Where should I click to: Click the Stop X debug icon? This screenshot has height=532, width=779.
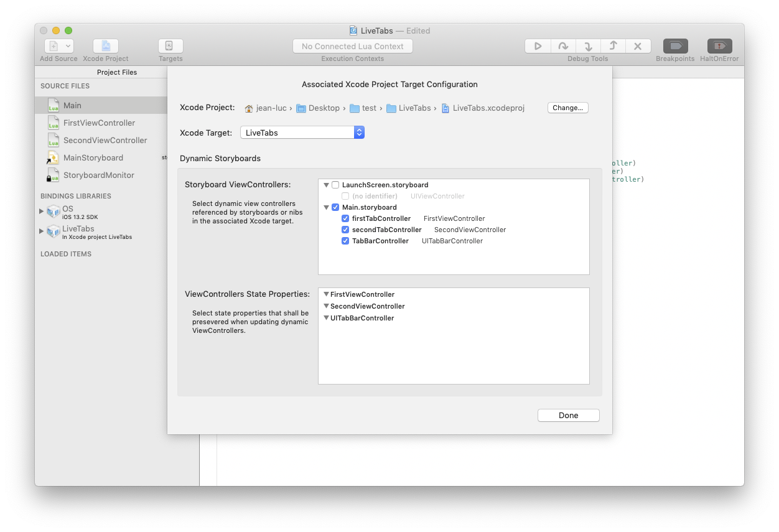(x=638, y=46)
